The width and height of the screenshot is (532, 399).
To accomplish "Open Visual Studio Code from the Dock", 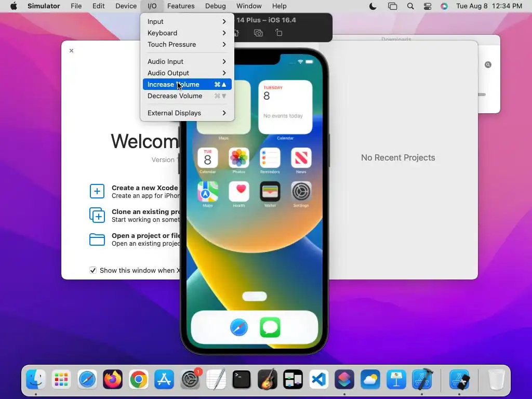I will coord(319,379).
